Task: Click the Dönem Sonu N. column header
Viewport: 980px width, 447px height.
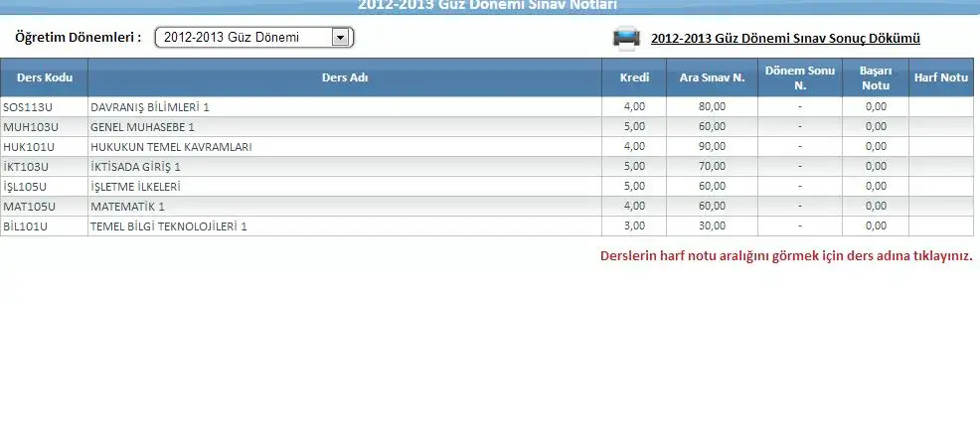Action: [x=799, y=77]
